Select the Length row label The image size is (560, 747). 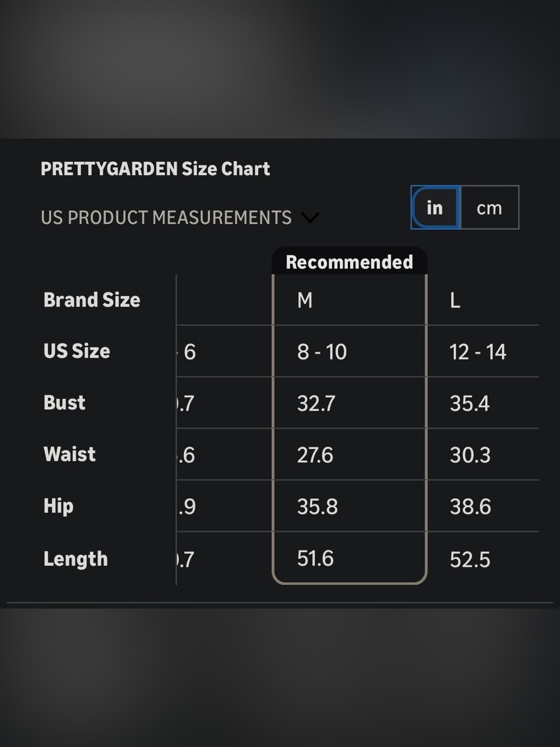tap(76, 559)
